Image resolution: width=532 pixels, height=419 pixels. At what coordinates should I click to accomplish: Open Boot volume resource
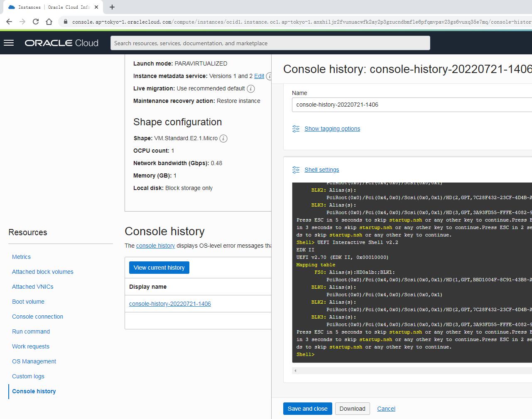(x=28, y=302)
